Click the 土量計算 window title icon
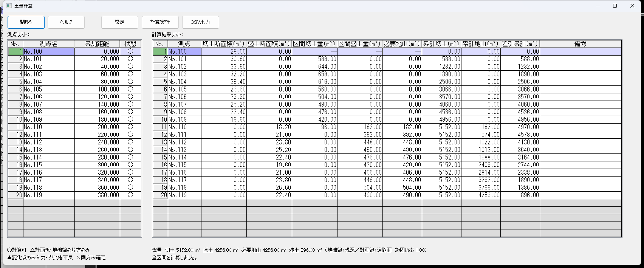This screenshot has height=268, width=644. [9, 6]
